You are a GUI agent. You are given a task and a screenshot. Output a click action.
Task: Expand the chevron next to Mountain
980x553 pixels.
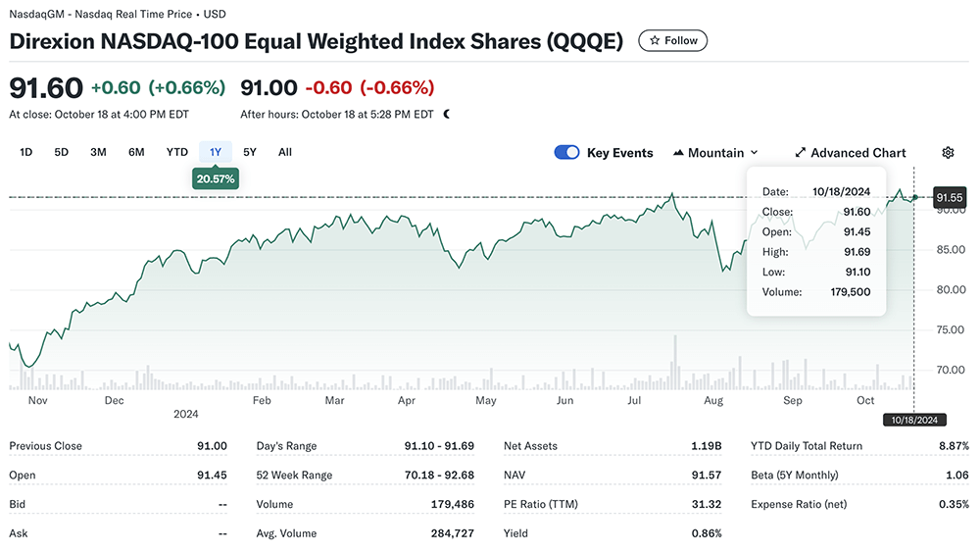coord(754,153)
